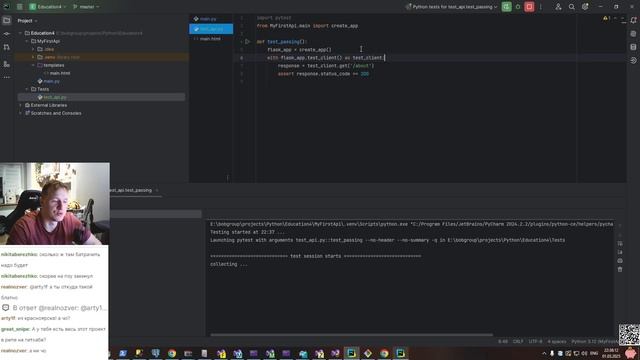Open IDE settings gear icon
This screenshot has height=360, width=640.
pos(585,7)
